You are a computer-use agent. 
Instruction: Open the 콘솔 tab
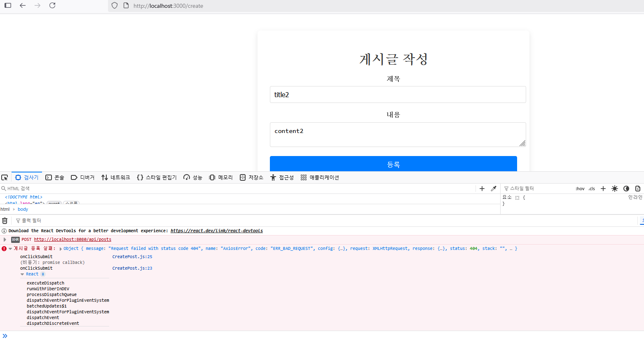coord(55,177)
